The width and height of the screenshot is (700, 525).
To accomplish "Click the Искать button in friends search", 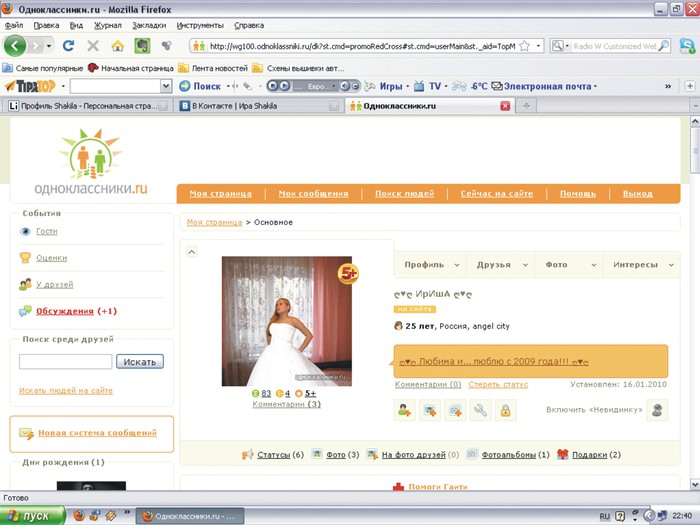I will 140,362.
